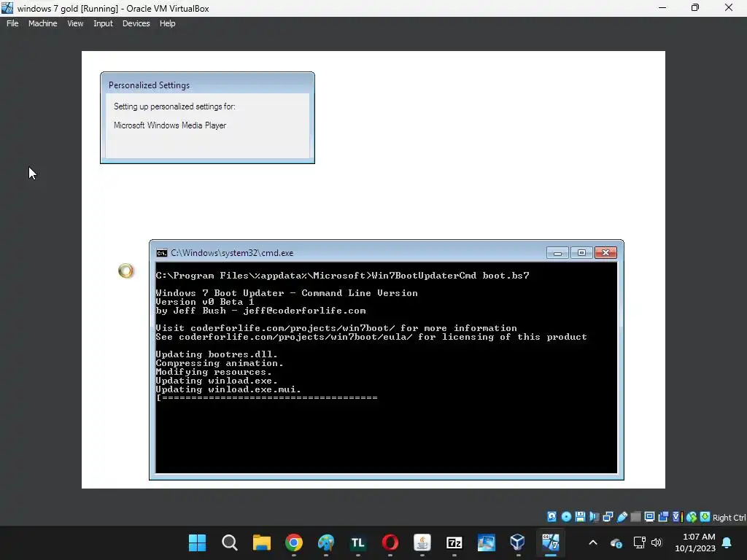Screen dimensions: 747x560
Task: Open the Windows Start menu
Action: tap(197, 542)
